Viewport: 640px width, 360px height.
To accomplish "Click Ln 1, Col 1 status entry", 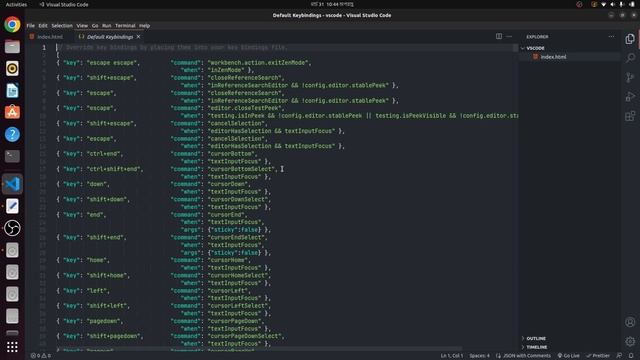I will 451,356.
